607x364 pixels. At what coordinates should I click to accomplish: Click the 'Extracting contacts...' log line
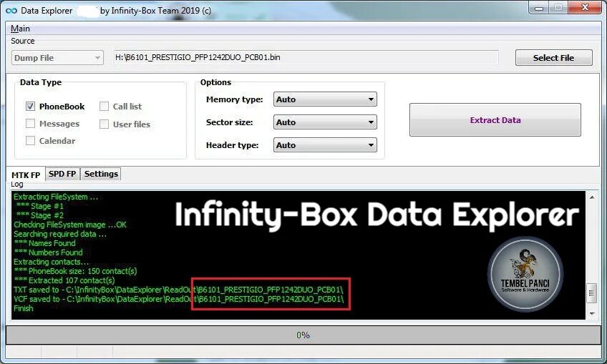point(51,262)
